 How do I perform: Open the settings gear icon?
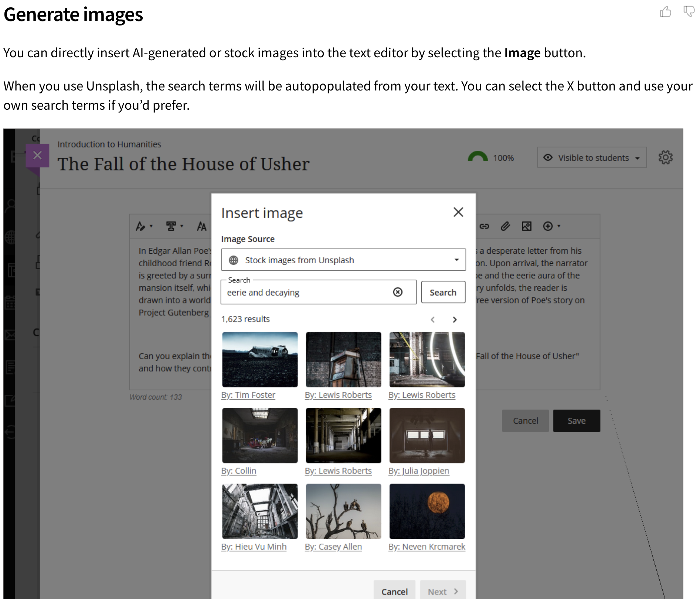pos(665,157)
